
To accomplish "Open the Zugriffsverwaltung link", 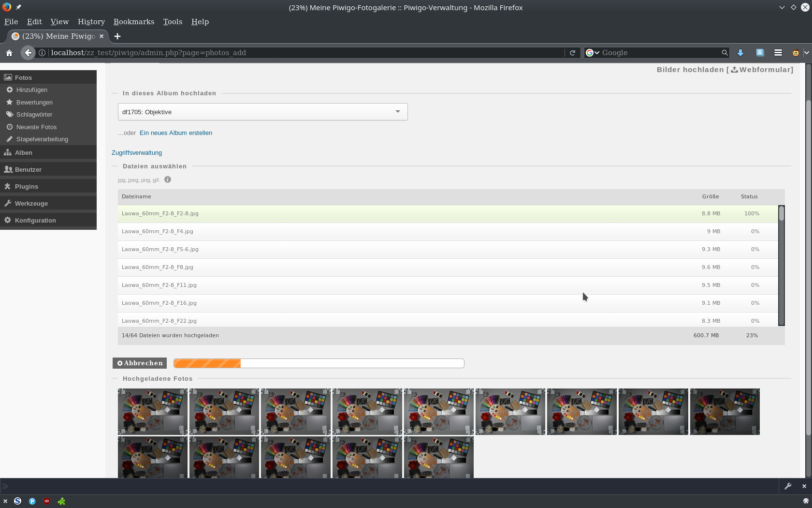I will point(137,153).
